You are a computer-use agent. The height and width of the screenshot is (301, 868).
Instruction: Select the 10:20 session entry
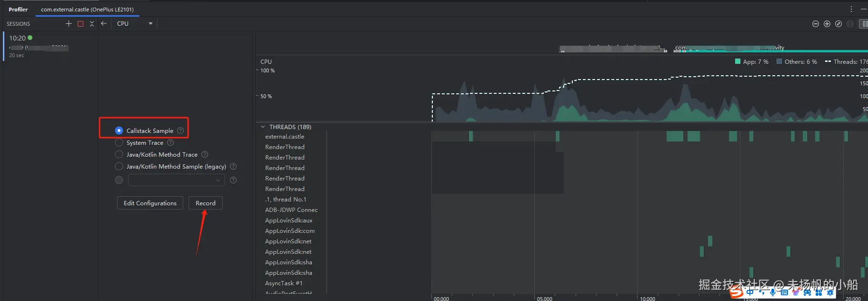[50, 46]
